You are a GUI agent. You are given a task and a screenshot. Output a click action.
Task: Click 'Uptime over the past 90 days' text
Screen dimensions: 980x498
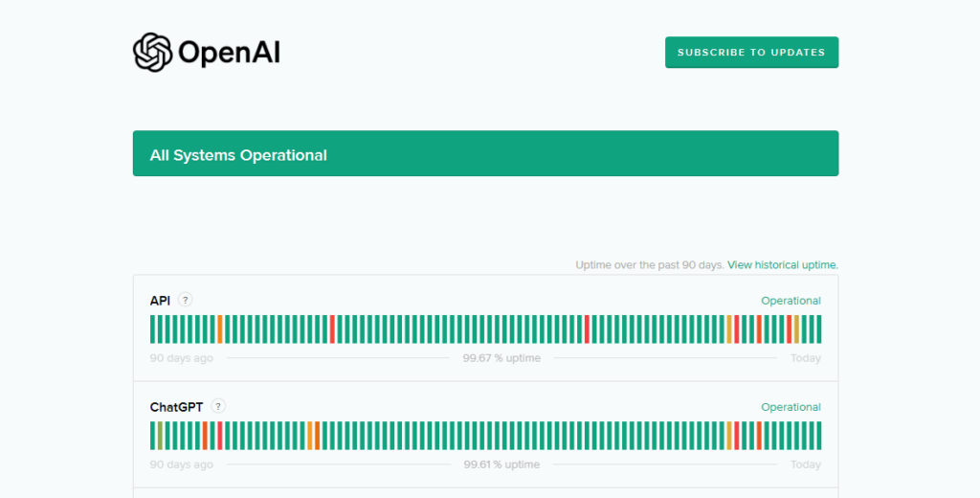650,264
